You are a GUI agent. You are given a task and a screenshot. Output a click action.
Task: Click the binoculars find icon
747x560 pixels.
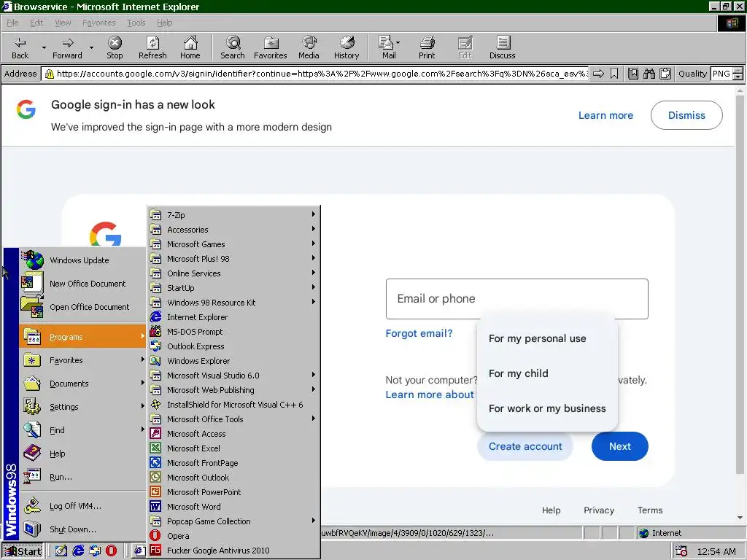click(649, 74)
